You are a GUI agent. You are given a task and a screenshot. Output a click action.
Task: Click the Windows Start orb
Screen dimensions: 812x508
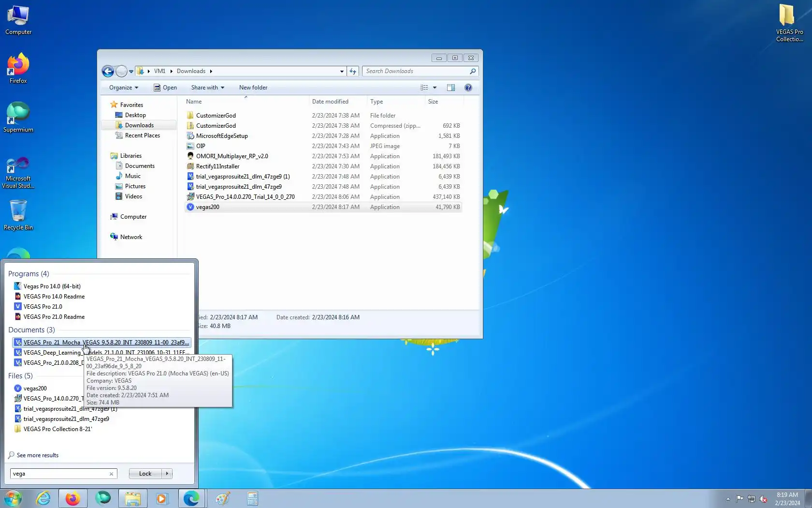(x=13, y=498)
